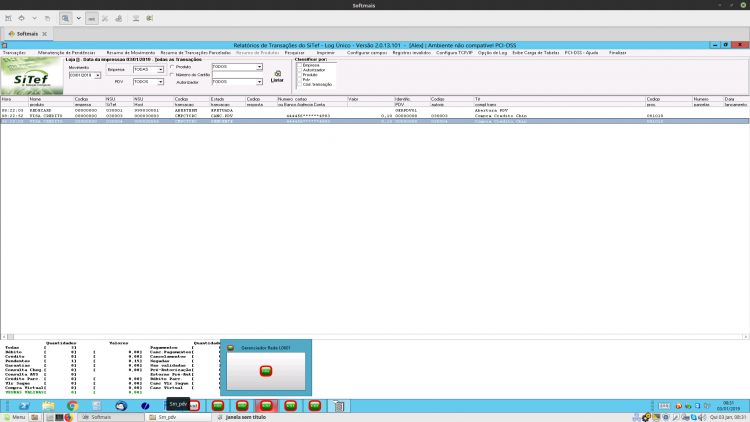Click the Listar search icon
Viewport: 750px width, 422px height.
click(277, 74)
